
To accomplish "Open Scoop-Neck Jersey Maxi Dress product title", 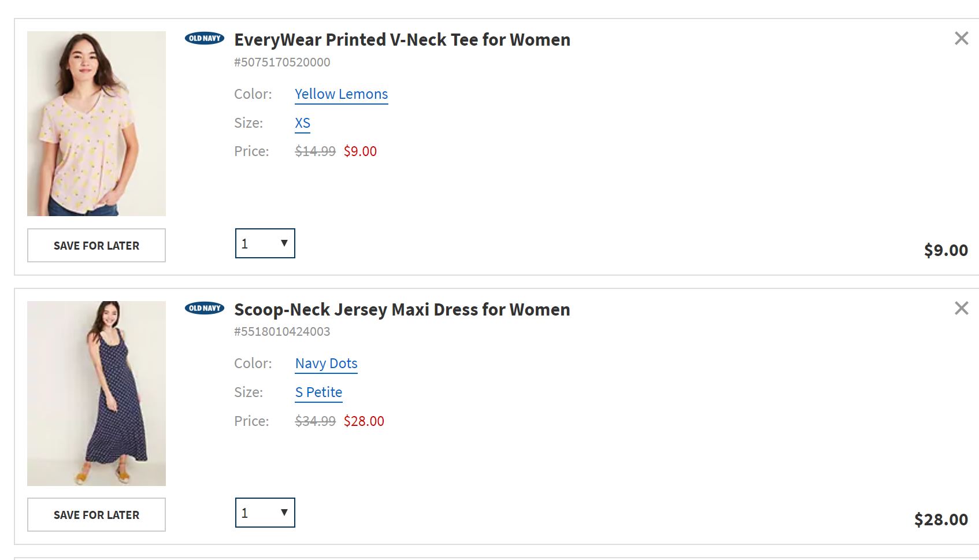I will 402,310.
